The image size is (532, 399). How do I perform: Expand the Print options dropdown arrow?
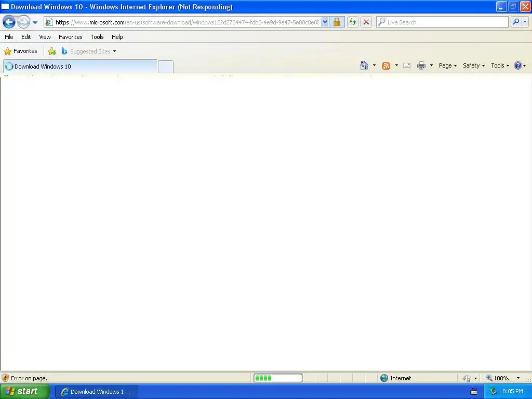click(x=431, y=65)
